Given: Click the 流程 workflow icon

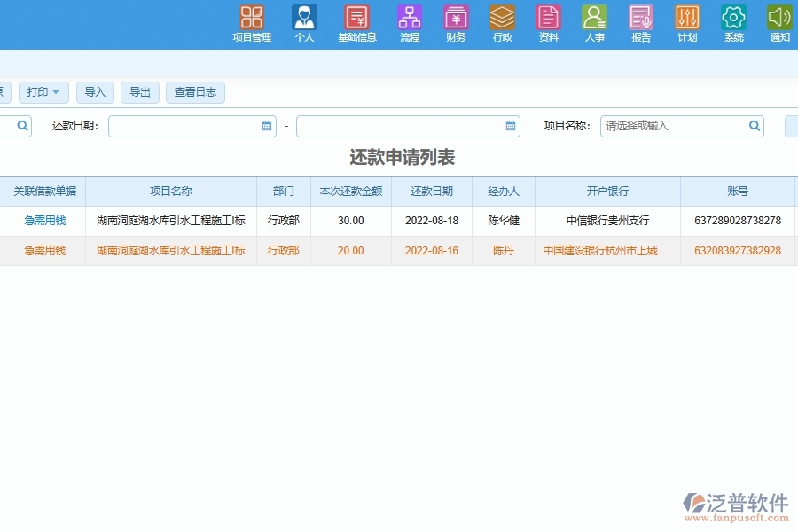Looking at the screenshot, I should point(409,24).
